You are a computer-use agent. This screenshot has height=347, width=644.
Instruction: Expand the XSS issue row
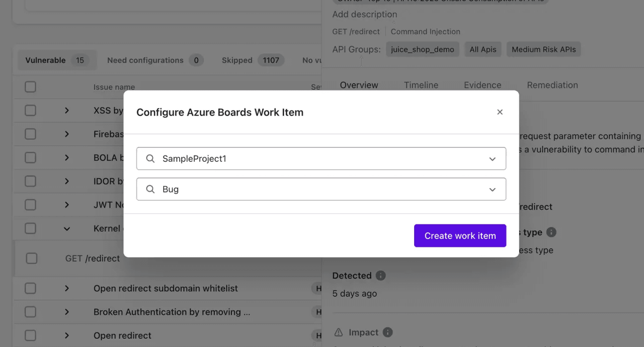coord(67,110)
